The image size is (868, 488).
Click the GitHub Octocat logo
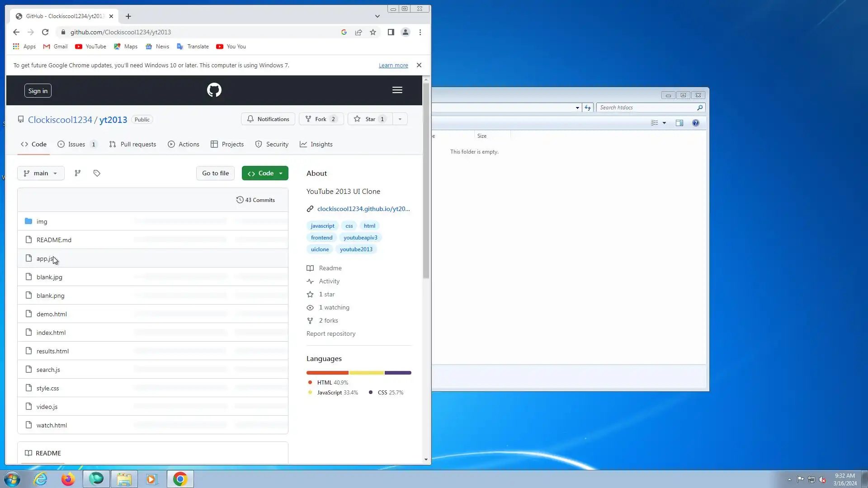click(x=214, y=90)
